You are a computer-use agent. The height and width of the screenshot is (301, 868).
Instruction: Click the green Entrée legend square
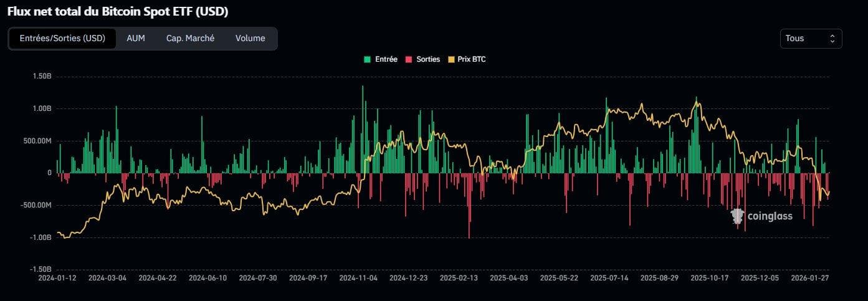pyautogui.click(x=367, y=59)
